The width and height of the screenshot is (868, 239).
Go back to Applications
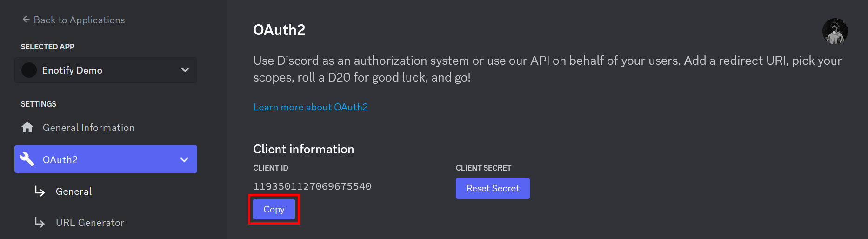pyautogui.click(x=79, y=20)
